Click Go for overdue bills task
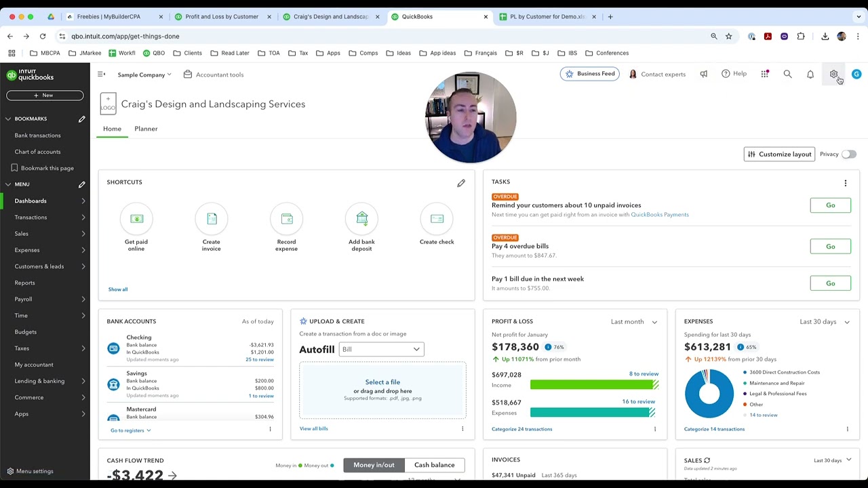The image size is (868, 488). 830,247
